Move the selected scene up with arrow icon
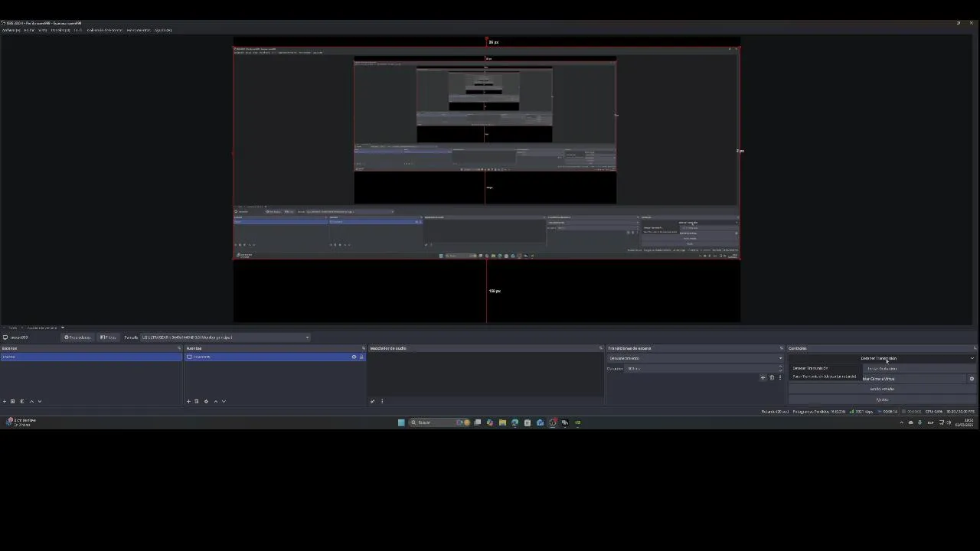 [31, 401]
